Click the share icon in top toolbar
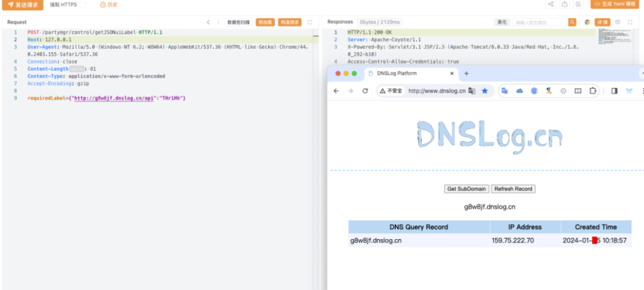This screenshot has height=290, width=644. tap(551, 4)
